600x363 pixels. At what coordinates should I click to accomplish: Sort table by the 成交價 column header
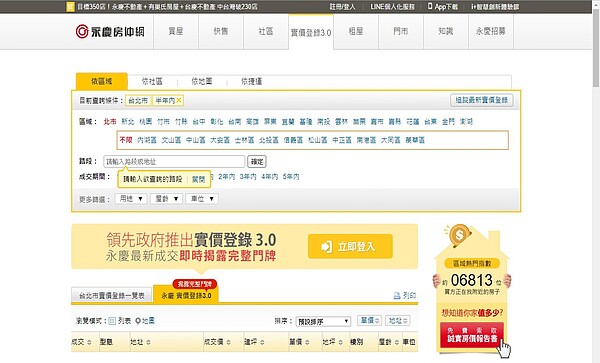tap(217, 342)
